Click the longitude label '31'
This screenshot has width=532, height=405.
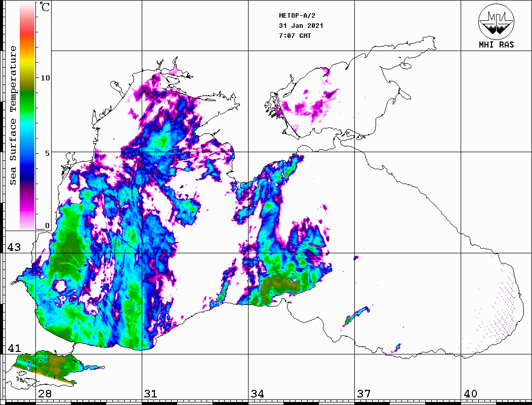pyautogui.click(x=151, y=394)
